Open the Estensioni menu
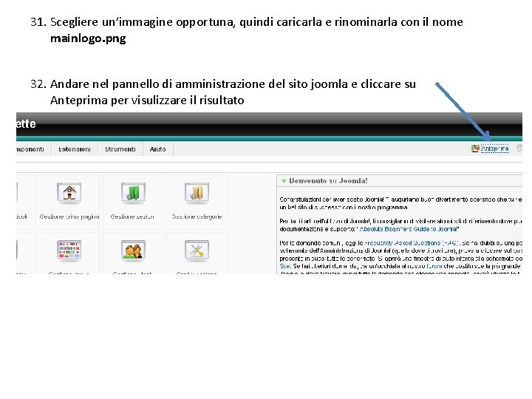This screenshot has width=532, height=399. pos(75,149)
